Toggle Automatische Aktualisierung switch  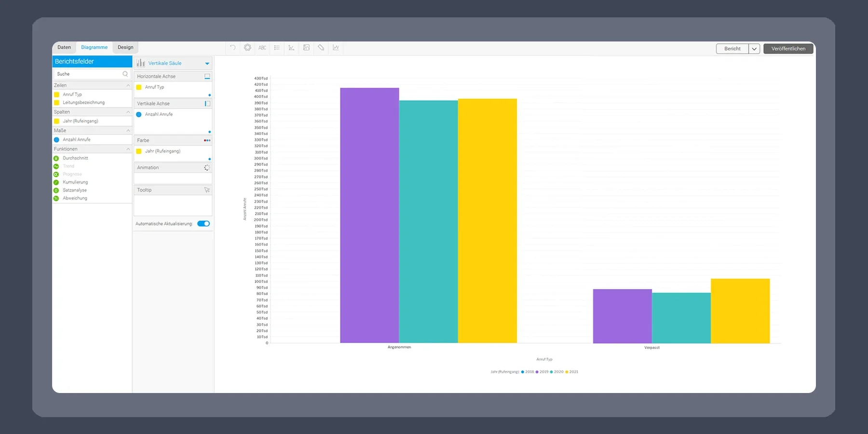(203, 224)
